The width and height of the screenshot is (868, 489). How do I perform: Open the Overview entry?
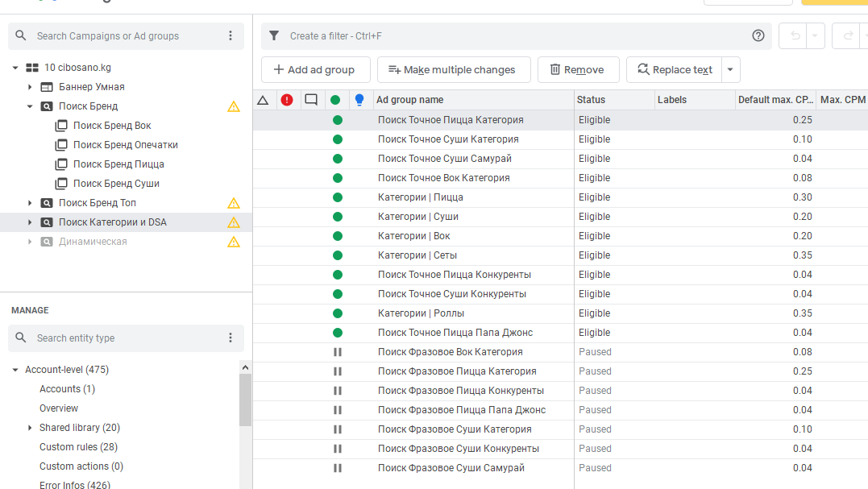tap(59, 408)
